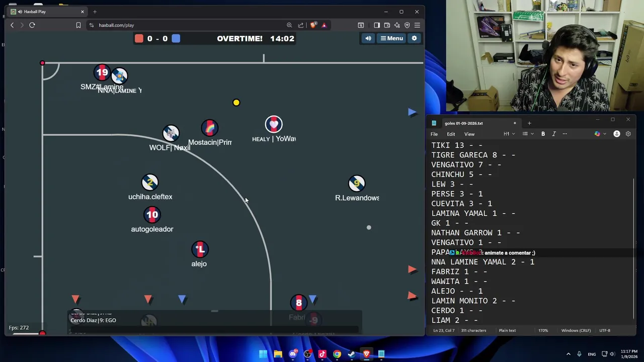The width and height of the screenshot is (644, 362).
Task: Open Leo AI sparkle icon
Action: (x=397, y=25)
